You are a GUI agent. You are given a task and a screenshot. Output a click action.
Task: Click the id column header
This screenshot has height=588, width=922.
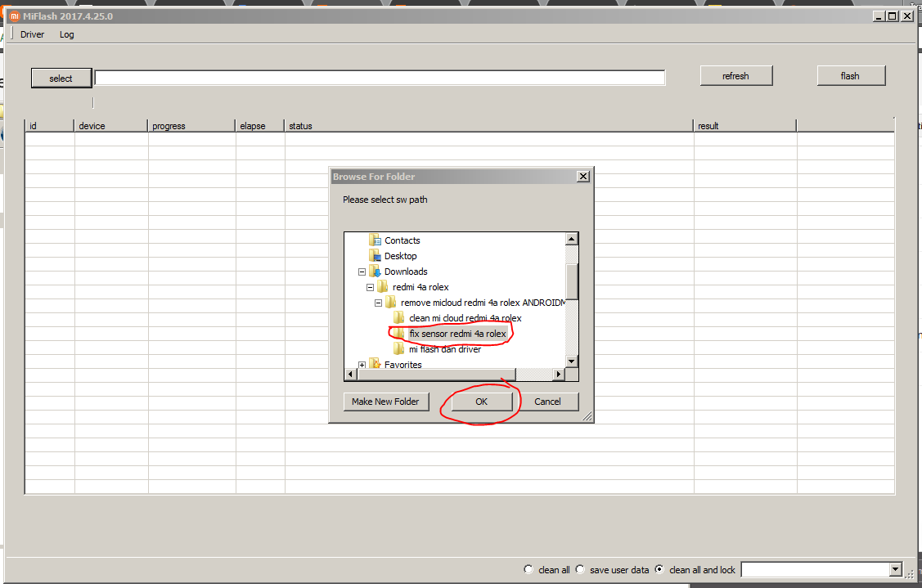pyautogui.click(x=49, y=126)
